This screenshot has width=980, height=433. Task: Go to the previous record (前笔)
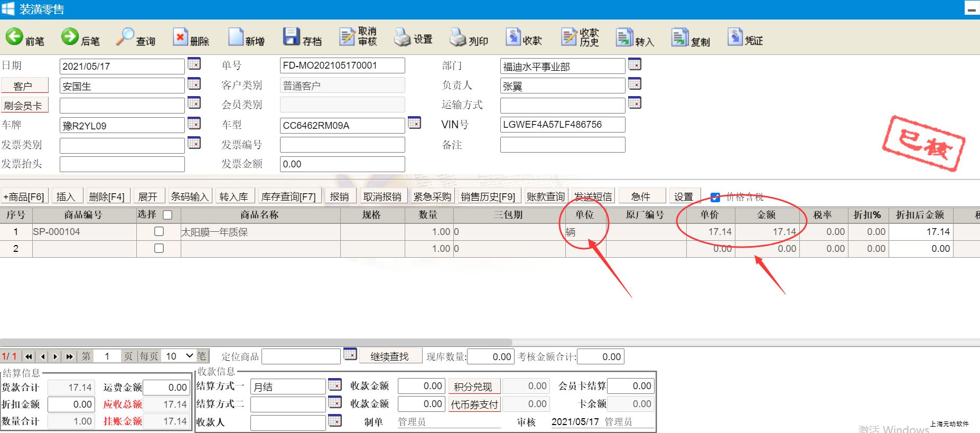(24, 38)
